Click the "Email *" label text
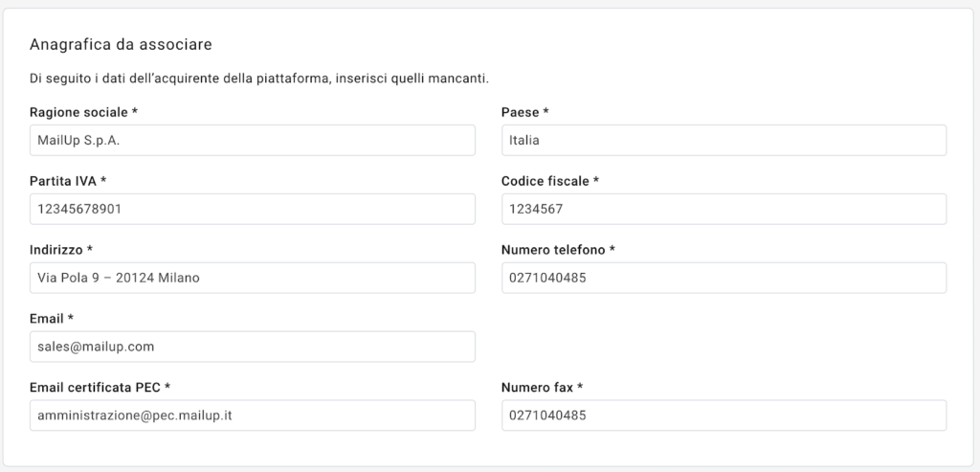This screenshot has width=980, height=472. [x=52, y=319]
